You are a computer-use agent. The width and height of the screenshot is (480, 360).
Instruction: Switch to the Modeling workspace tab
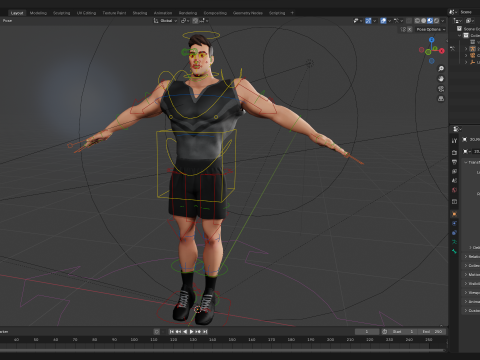coord(38,13)
